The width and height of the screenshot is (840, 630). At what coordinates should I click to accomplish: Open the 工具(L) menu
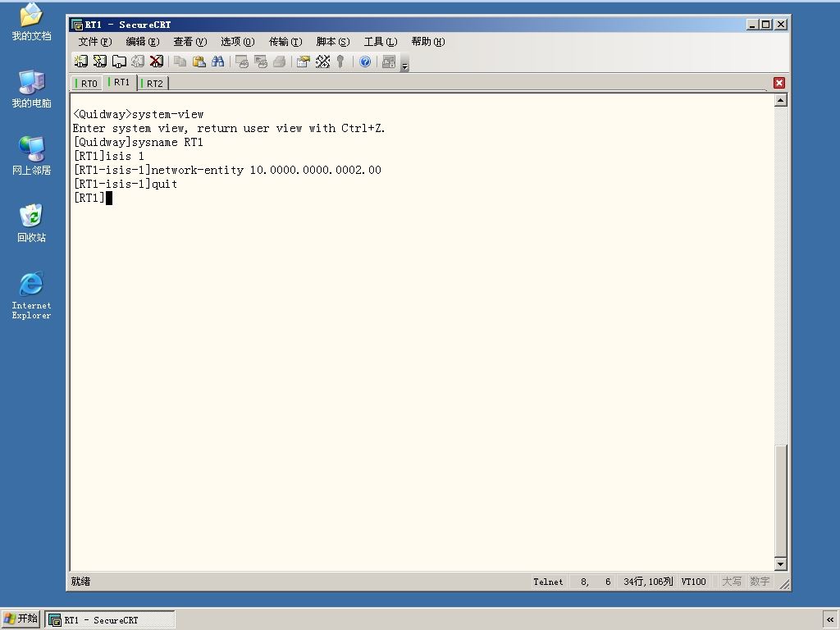tap(381, 42)
